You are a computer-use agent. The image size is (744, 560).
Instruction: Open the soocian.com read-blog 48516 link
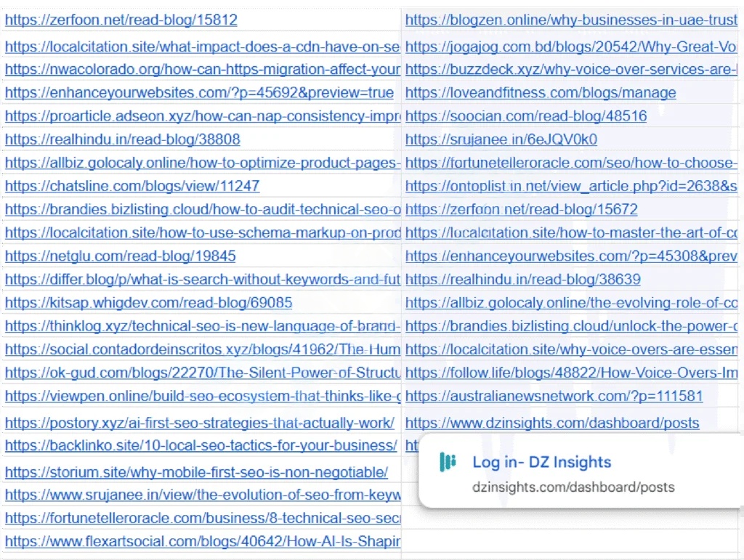526,115
